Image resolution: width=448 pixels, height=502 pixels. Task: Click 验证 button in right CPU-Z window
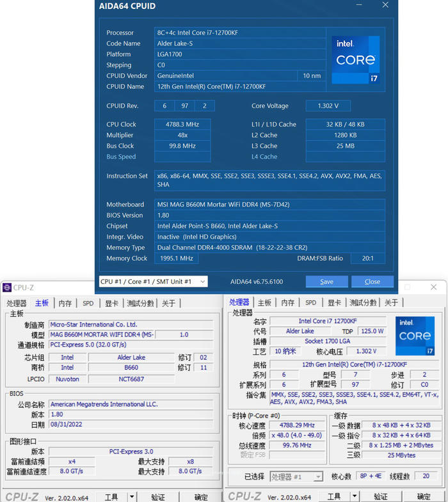(380, 496)
